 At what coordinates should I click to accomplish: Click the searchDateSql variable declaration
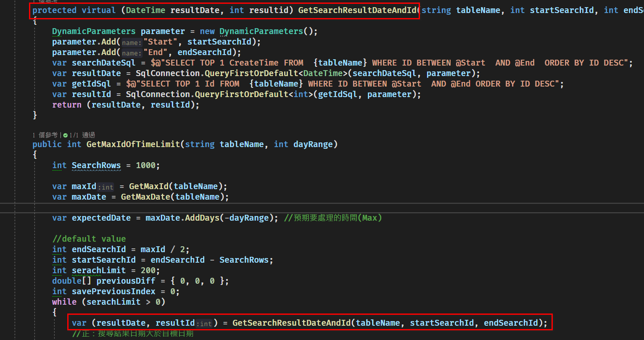pos(103,63)
